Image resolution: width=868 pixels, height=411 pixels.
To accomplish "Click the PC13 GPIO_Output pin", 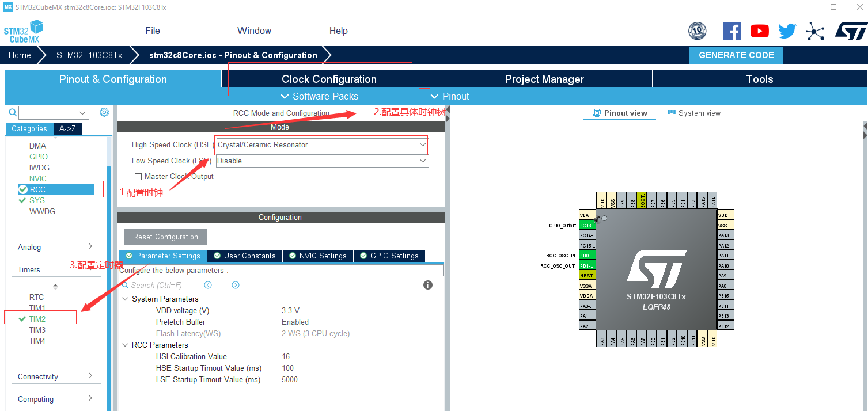I will (x=587, y=226).
